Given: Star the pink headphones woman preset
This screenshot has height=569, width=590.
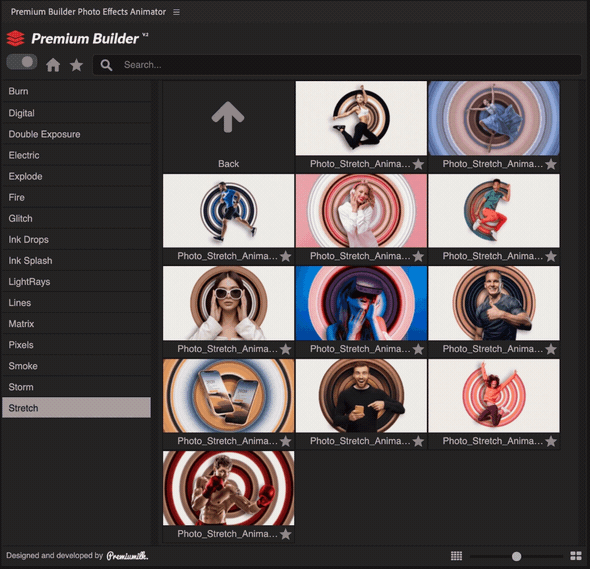Looking at the screenshot, I should click(418, 257).
